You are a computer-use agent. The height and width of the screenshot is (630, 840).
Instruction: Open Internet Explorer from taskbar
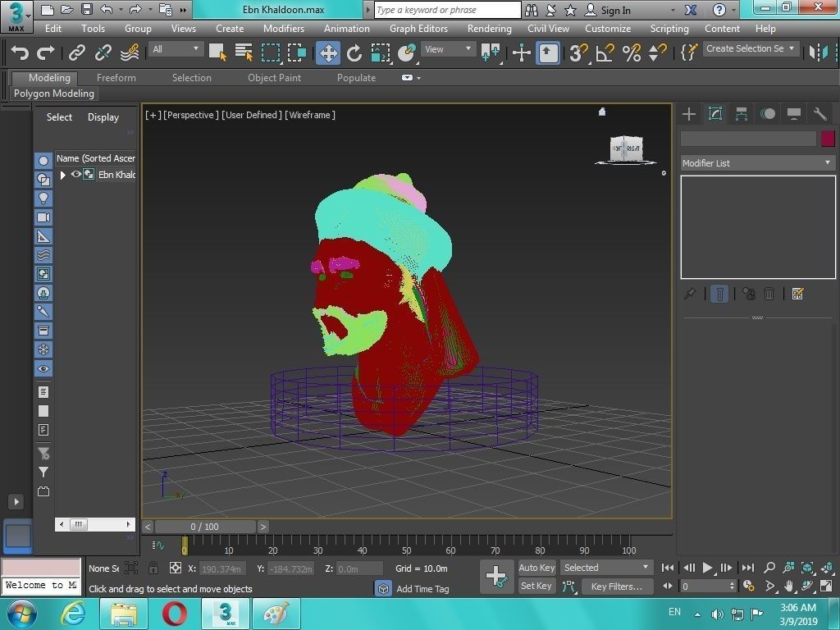click(73, 614)
